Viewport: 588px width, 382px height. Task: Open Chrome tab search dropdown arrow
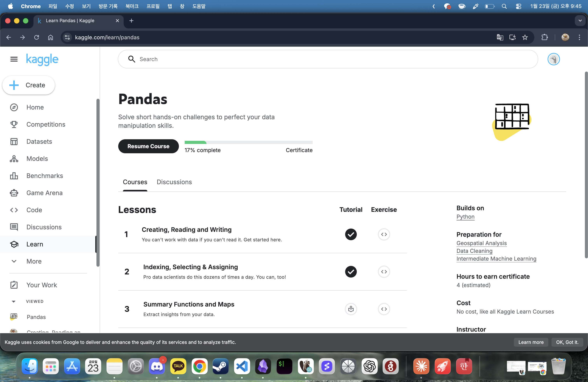(x=580, y=21)
